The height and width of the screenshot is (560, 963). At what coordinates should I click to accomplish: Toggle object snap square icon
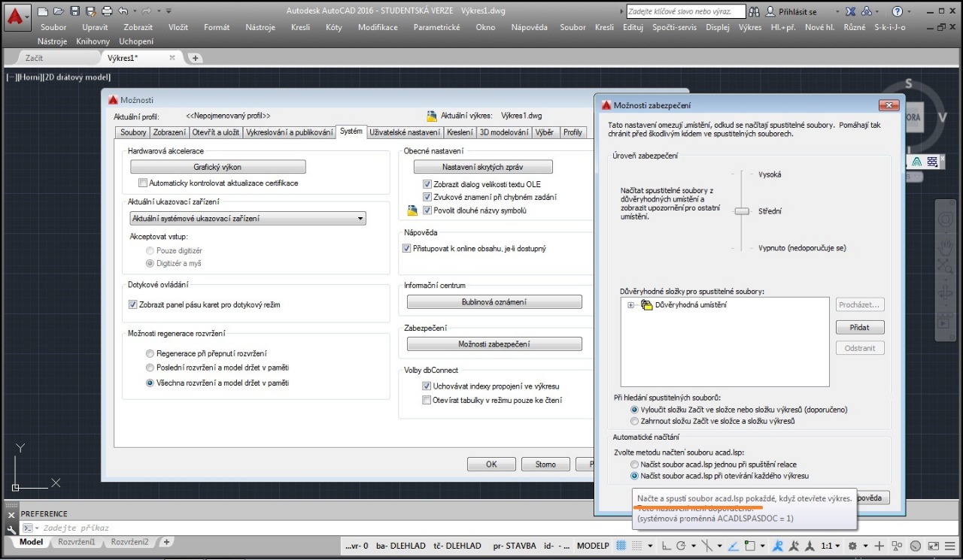[750, 546]
